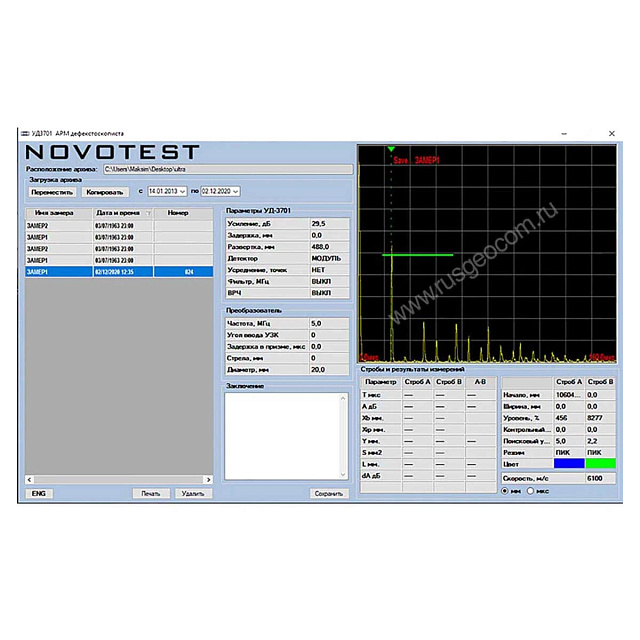Select the мкс units radio button
Screen dimensions: 640x640
click(530, 491)
